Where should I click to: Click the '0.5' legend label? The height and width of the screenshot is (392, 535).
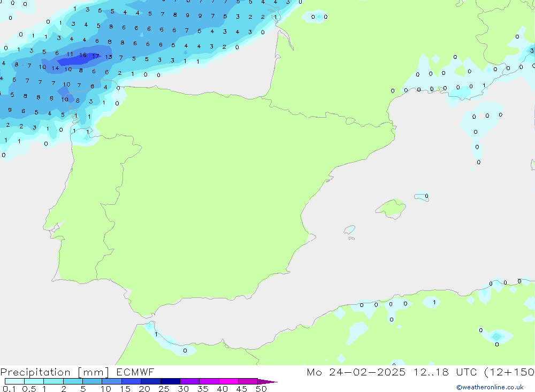(x=29, y=389)
